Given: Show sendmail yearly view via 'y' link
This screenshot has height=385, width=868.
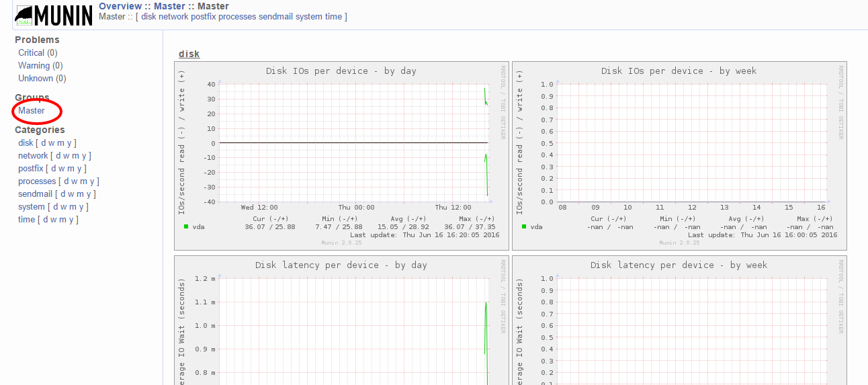Looking at the screenshot, I should pos(89,194).
